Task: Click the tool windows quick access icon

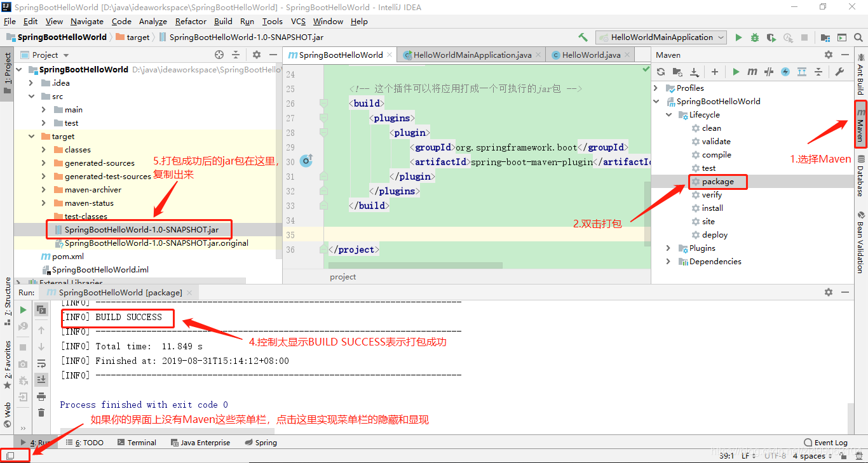Action: pyautogui.click(x=10, y=456)
